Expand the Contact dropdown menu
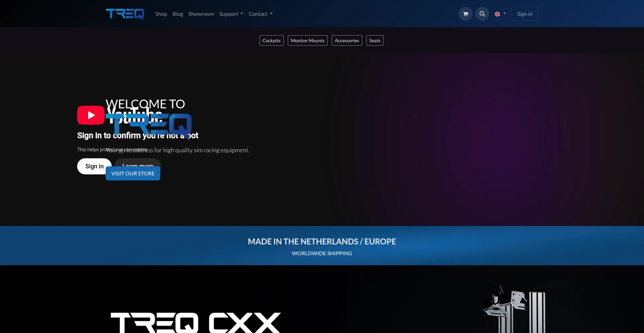The height and width of the screenshot is (333, 644). (261, 14)
